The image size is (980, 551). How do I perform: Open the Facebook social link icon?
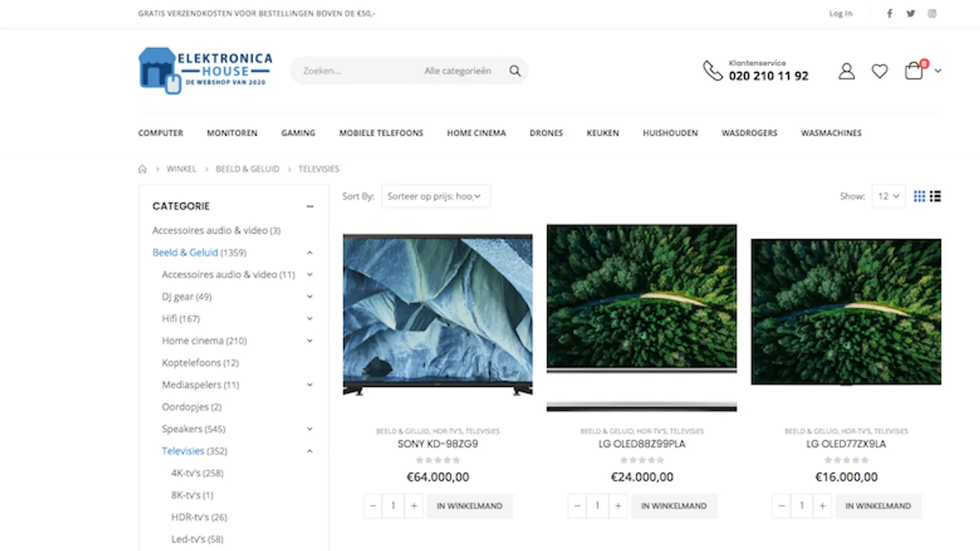889,13
